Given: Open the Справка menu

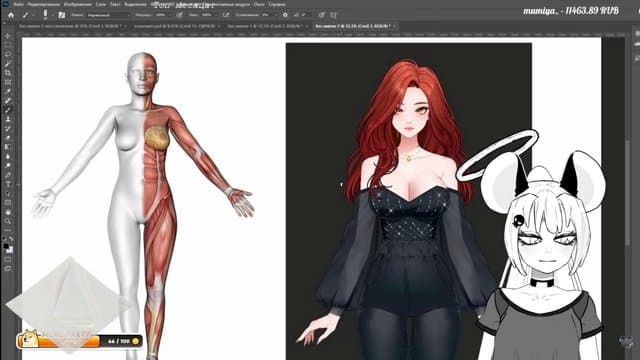Looking at the screenshot, I should (x=277, y=4).
